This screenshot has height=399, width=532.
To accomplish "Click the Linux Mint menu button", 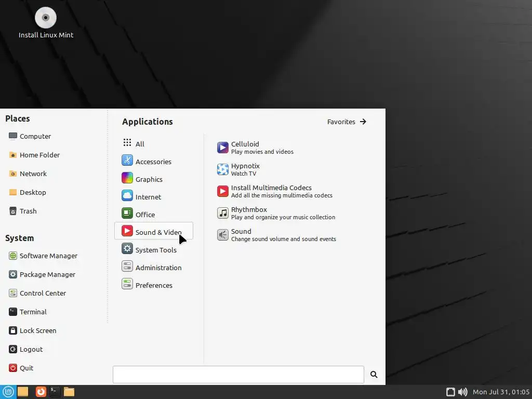I will pos(8,392).
